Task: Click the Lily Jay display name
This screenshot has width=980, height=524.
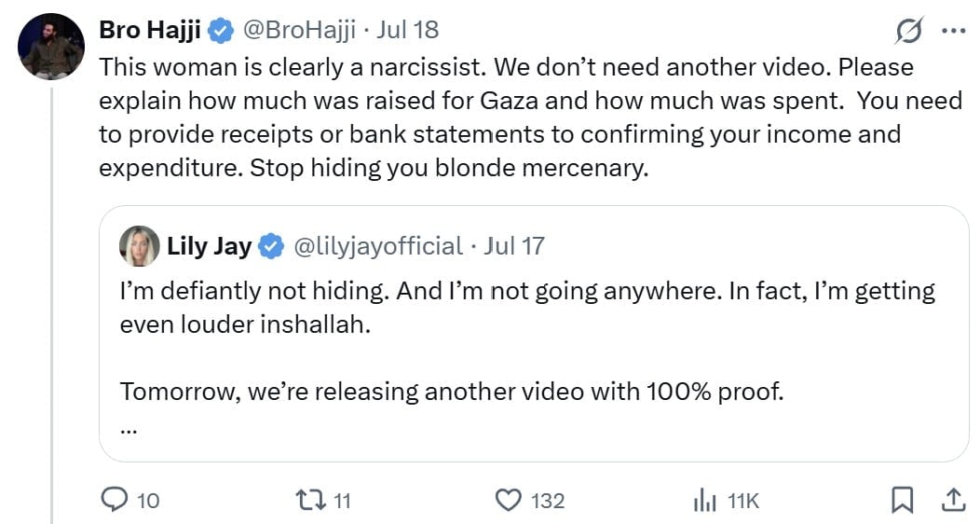Action: [209, 246]
